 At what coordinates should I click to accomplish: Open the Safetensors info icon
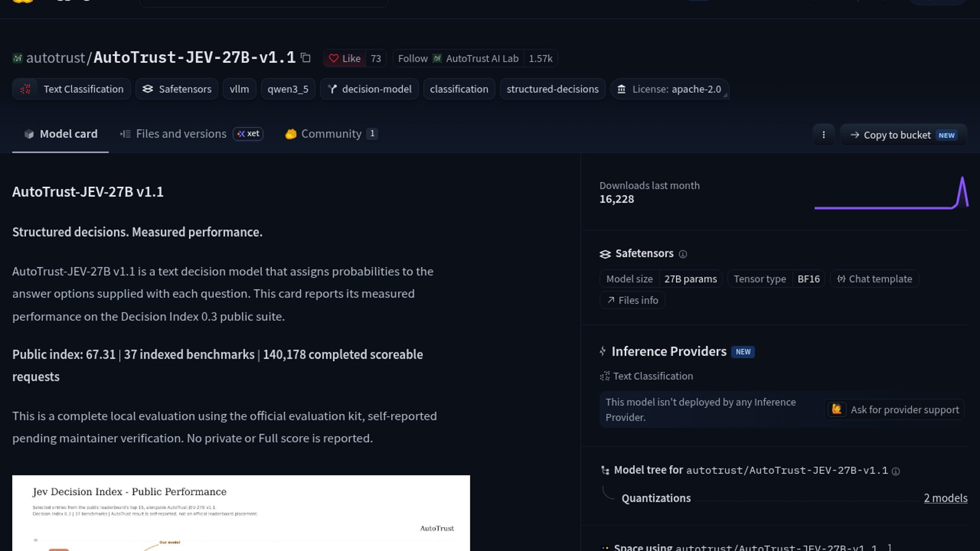tap(683, 254)
